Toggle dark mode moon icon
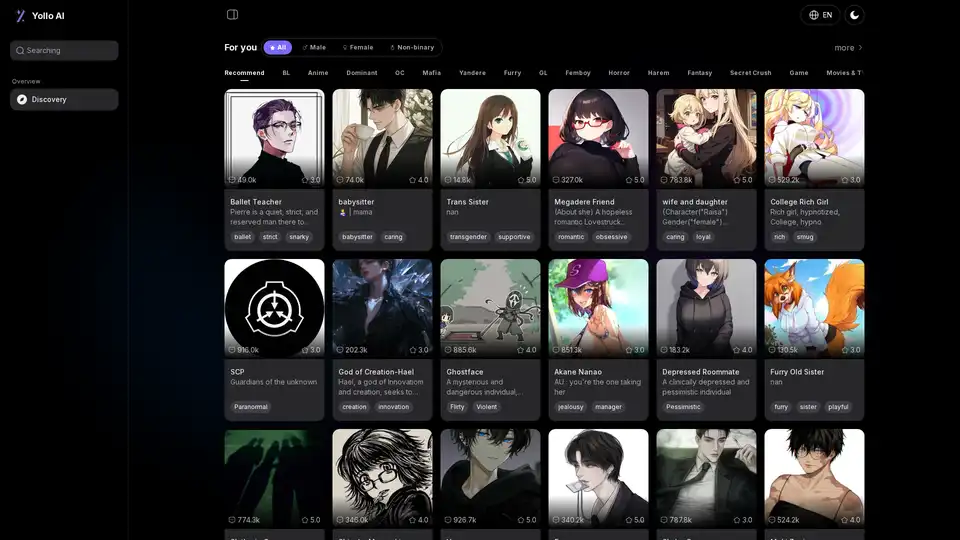960x540 pixels. pos(854,15)
